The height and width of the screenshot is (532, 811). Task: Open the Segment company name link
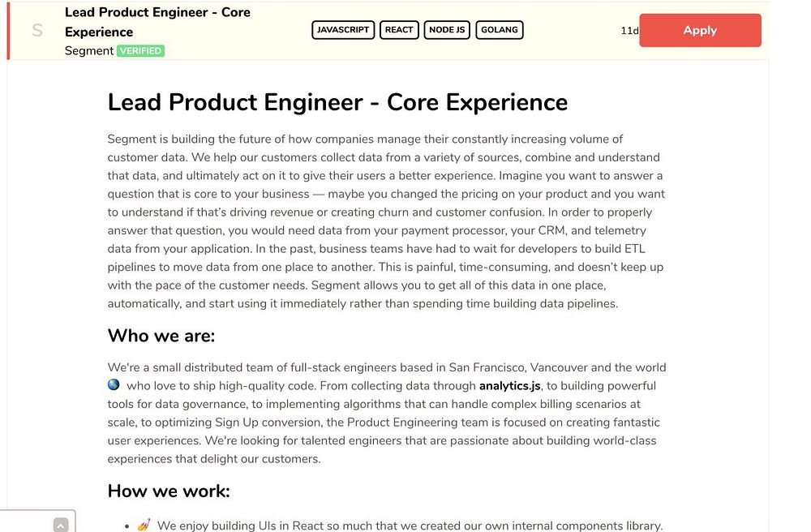[89, 50]
